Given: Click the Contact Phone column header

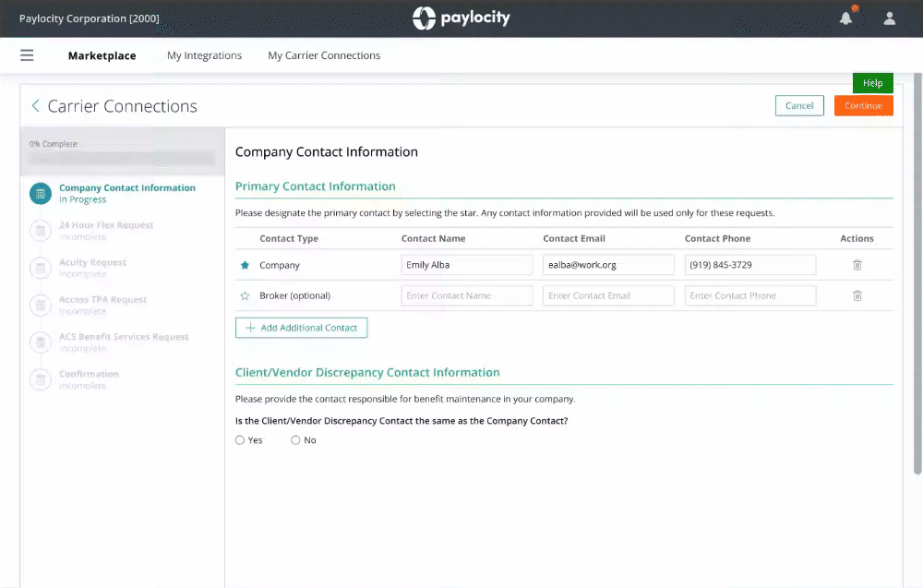Looking at the screenshot, I should pos(717,238).
